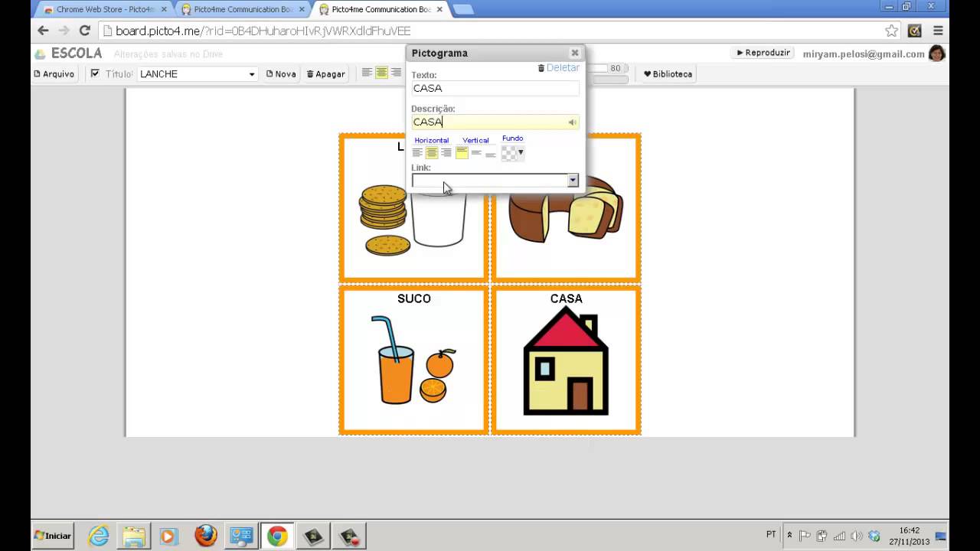This screenshot has width=980, height=551.
Task: Launch Windows Media Player from taskbar
Action: tap(169, 536)
